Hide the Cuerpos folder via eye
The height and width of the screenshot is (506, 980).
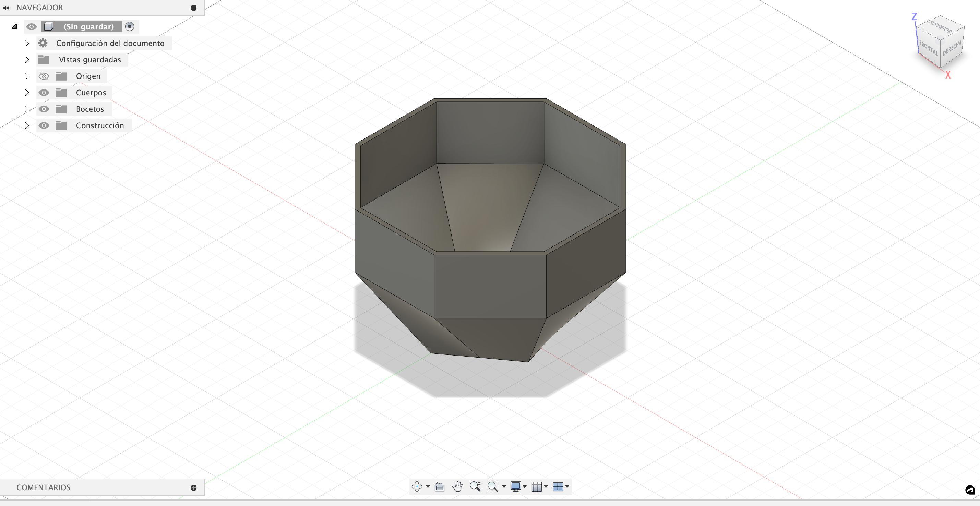pyautogui.click(x=44, y=93)
